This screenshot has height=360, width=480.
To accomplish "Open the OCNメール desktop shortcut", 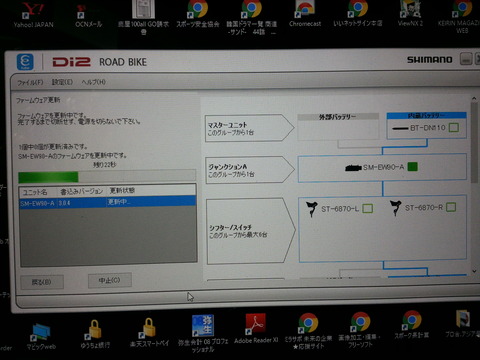I will (x=89, y=15).
